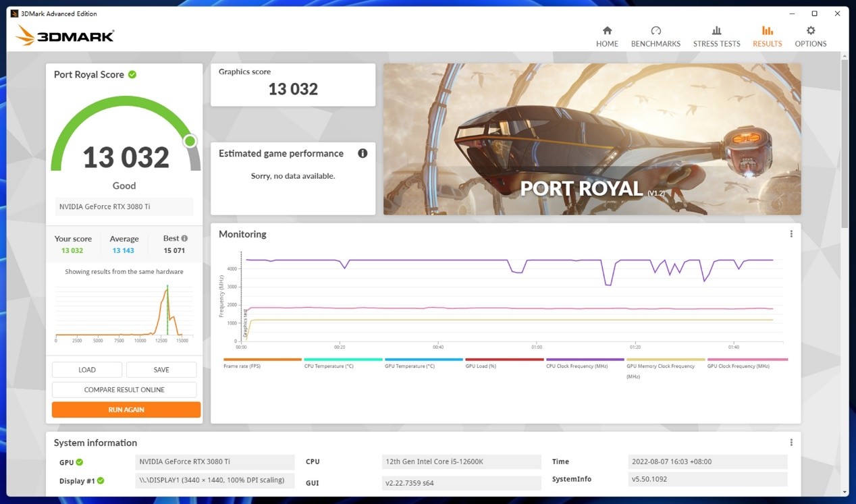Maximize the 3DMark window

pos(814,13)
